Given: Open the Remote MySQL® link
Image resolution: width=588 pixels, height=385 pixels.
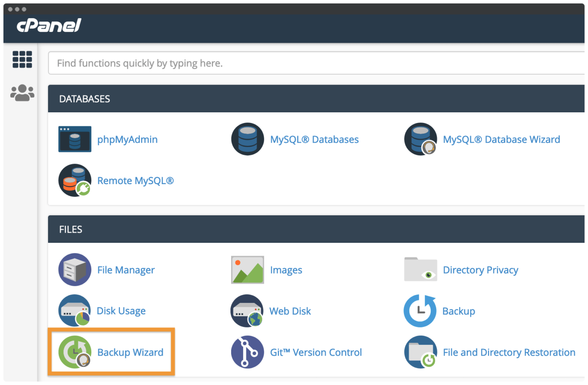Looking at the screenshot, I should (x=135, y=180).
